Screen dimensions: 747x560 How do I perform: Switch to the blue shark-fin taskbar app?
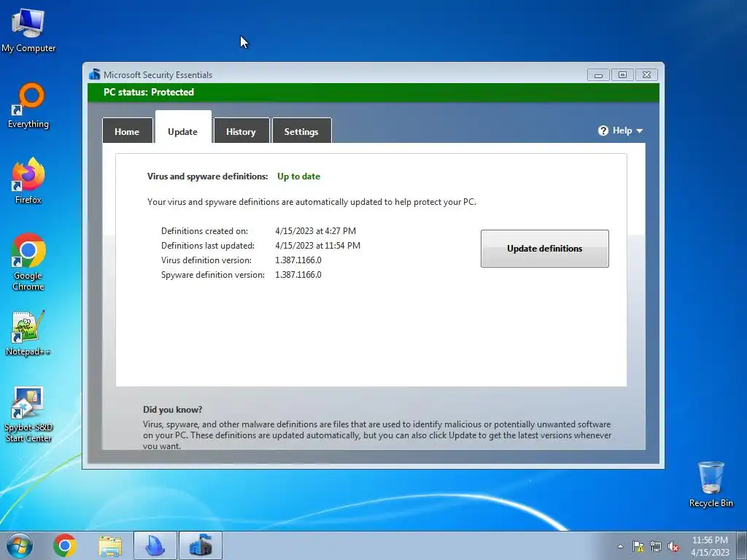[x=155, y=545]
